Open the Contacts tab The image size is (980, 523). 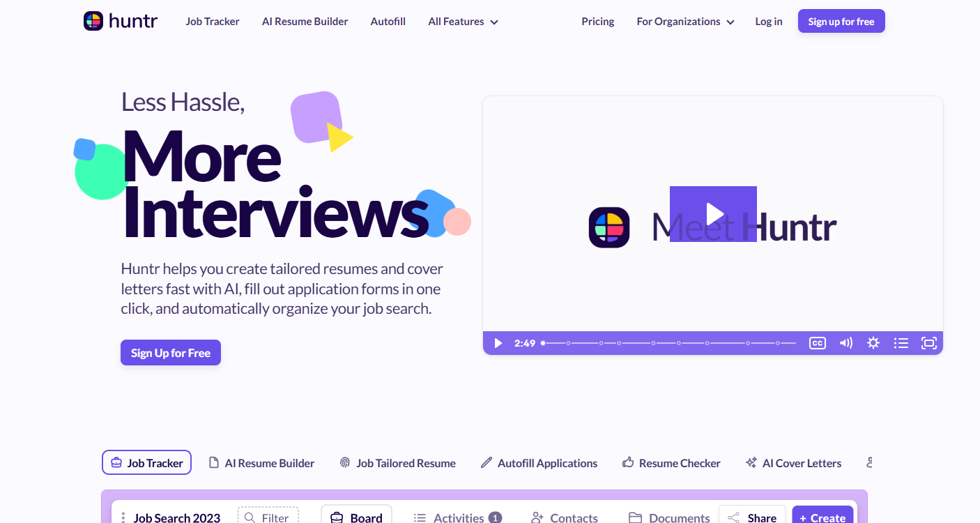[x=565, y=517]
